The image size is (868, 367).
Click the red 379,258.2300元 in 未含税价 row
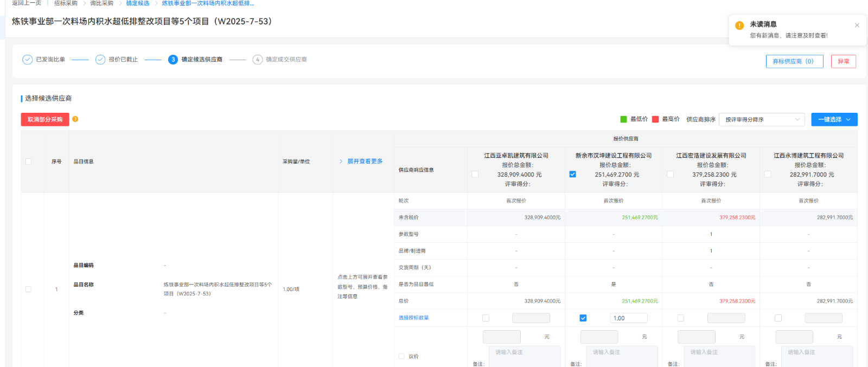(x=737, y=217)
